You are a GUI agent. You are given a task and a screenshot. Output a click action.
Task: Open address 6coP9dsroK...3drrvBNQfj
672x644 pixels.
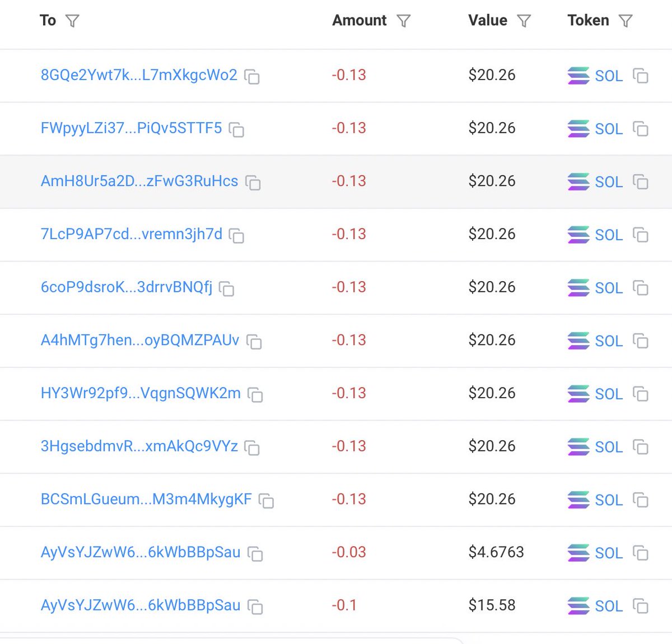pyautogui.click(x=127, y=287)
